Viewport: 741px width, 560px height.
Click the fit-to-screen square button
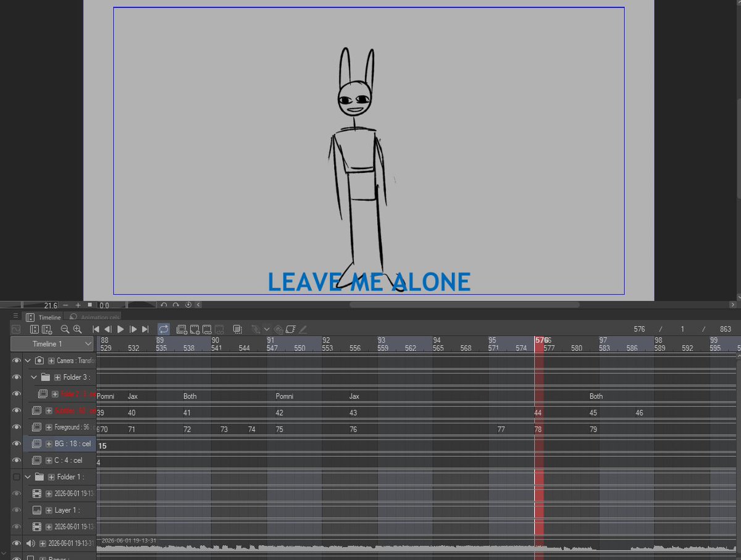click(90, 305)
